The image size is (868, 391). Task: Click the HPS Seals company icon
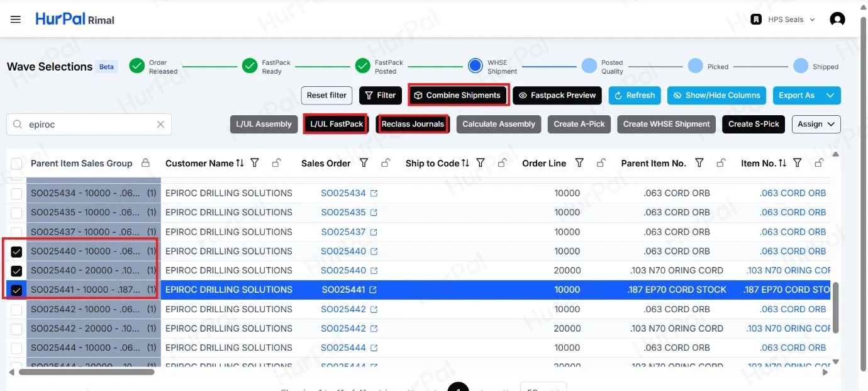[756, 20]
